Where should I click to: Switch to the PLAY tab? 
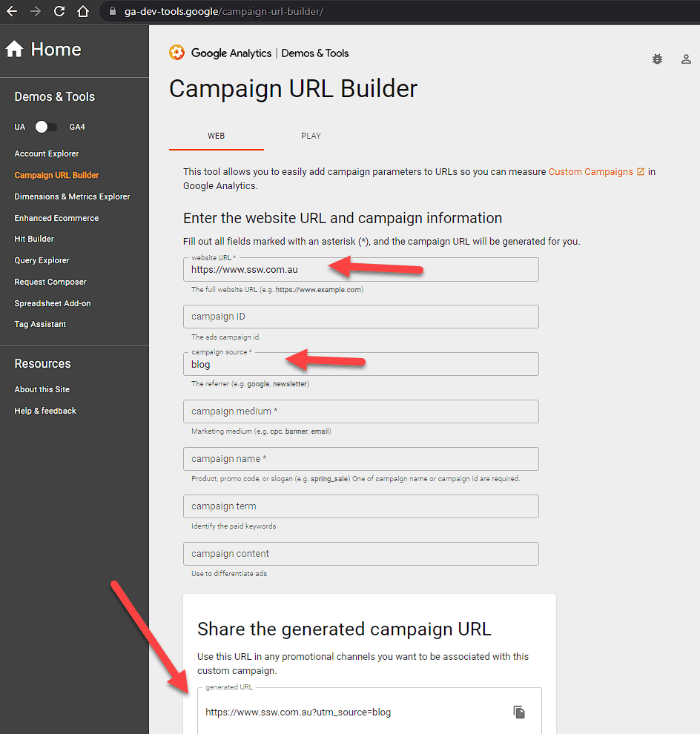click(x=311, y=136)
